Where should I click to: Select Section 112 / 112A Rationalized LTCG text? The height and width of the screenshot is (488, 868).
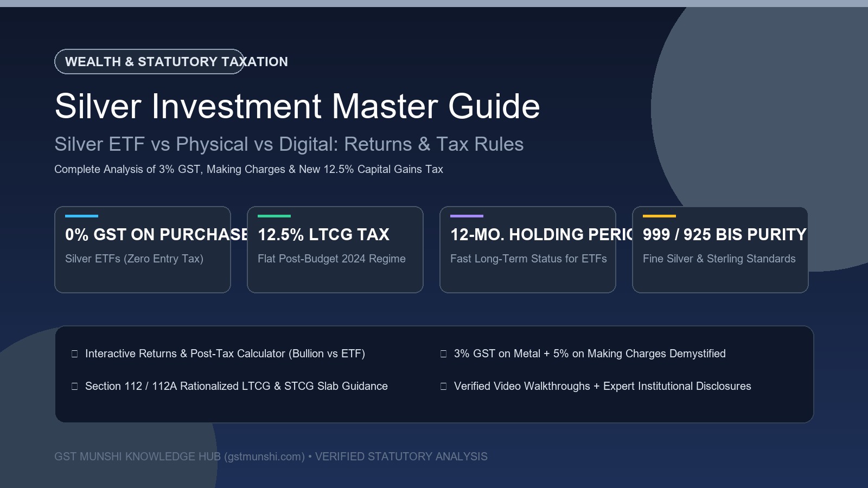pos(237,386)
